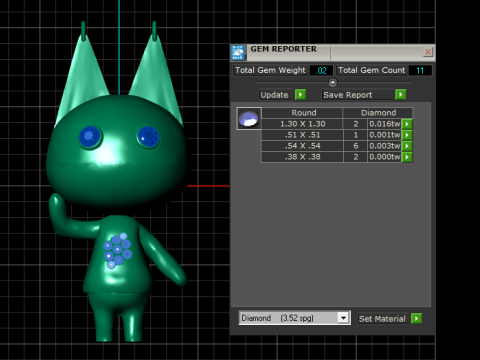Click the Total Gem Count value 11
The height and width of the screenshot is (360, 480).
tap(420, 70)
